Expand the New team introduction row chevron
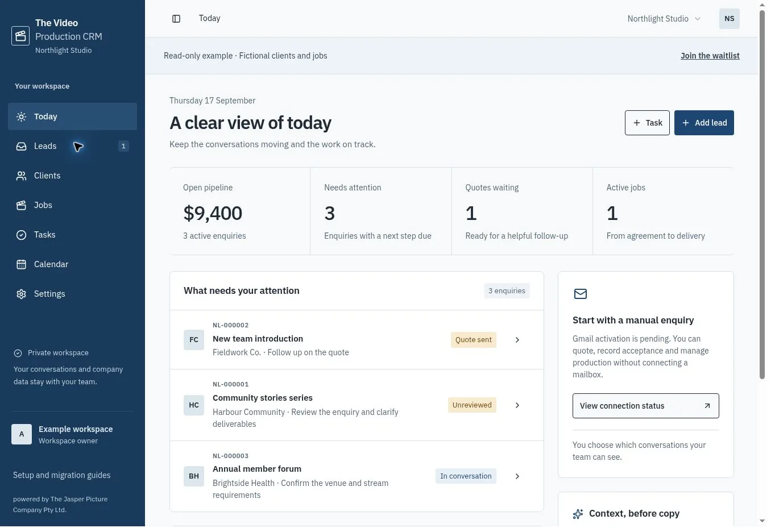 tap(517, 340)
